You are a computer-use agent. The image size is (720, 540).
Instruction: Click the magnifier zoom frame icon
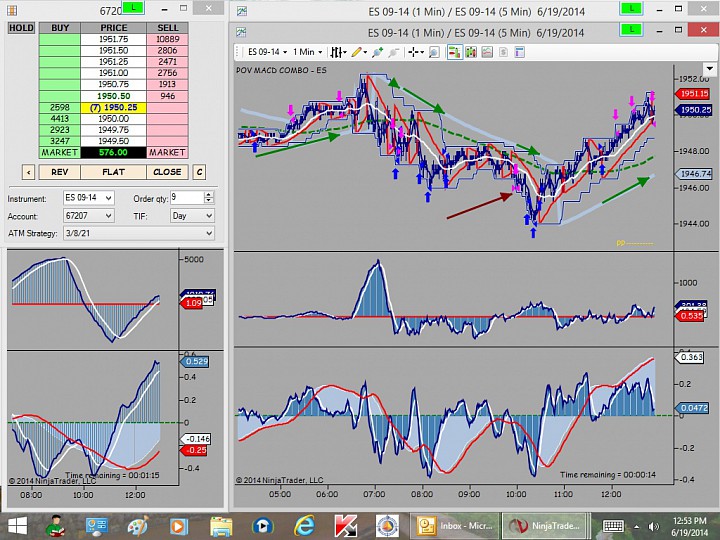coord(433,52)
